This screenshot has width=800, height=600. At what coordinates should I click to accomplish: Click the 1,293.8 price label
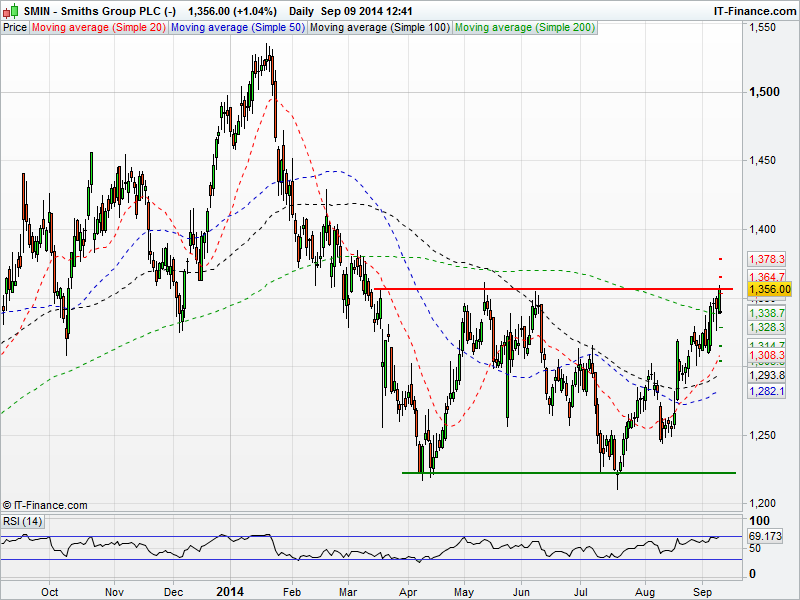[x=766, y=376]
